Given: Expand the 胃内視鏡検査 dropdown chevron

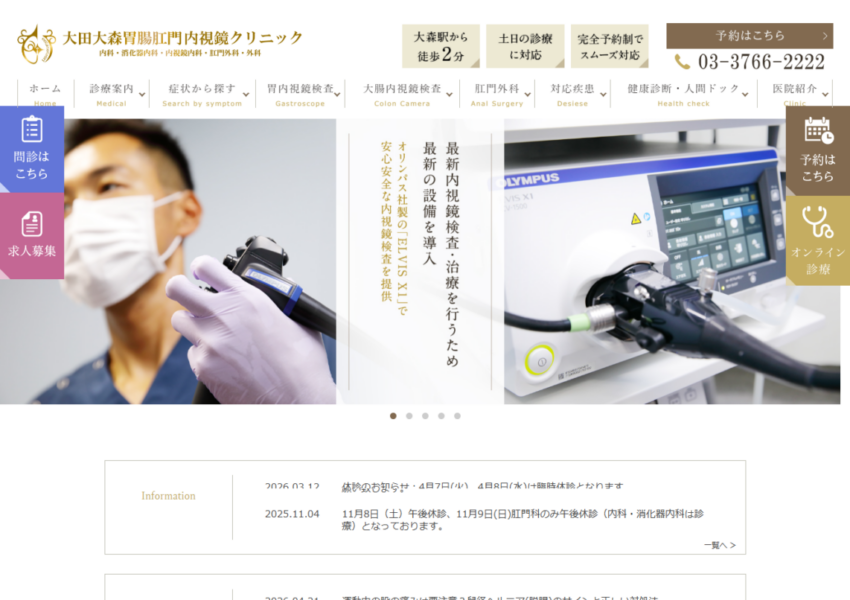Looking at the screenshot, I should point(337,95).
